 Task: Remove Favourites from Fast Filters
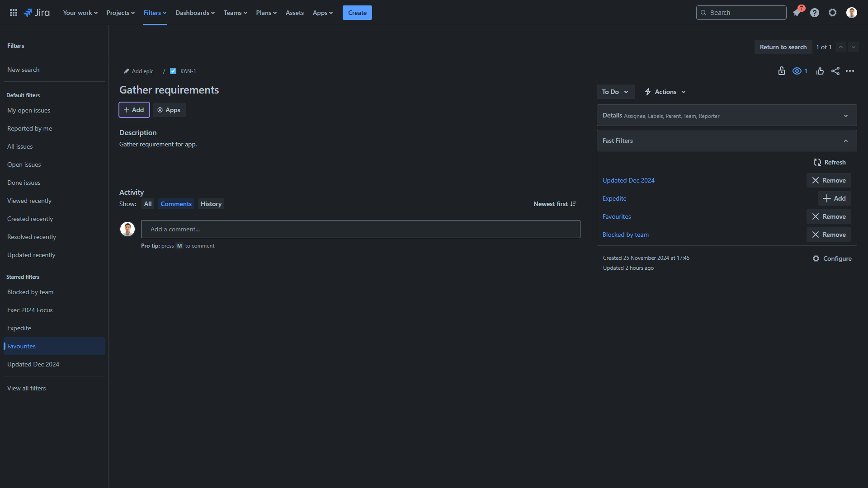829,216
